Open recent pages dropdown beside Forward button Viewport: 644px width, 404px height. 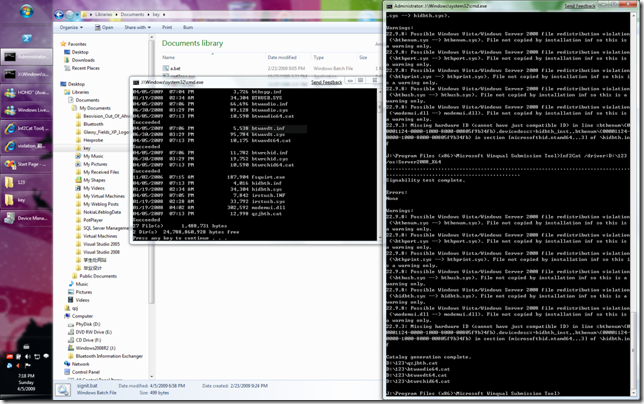click(77, 15)
